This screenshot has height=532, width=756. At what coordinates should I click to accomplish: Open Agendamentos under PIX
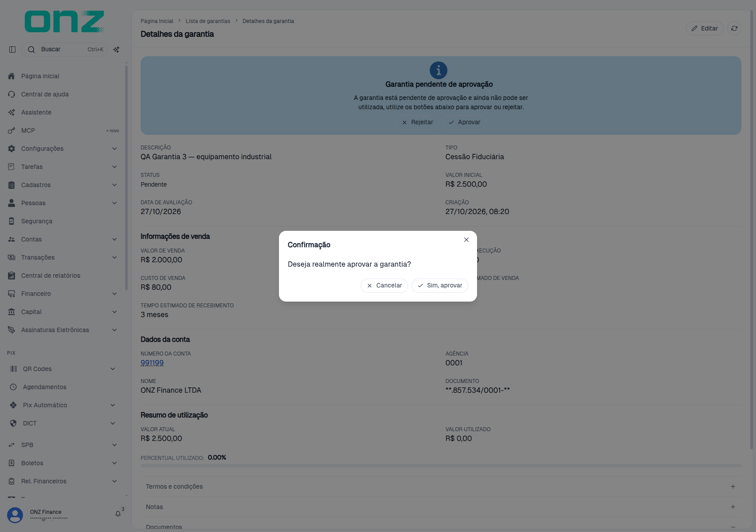pos(63,387)
